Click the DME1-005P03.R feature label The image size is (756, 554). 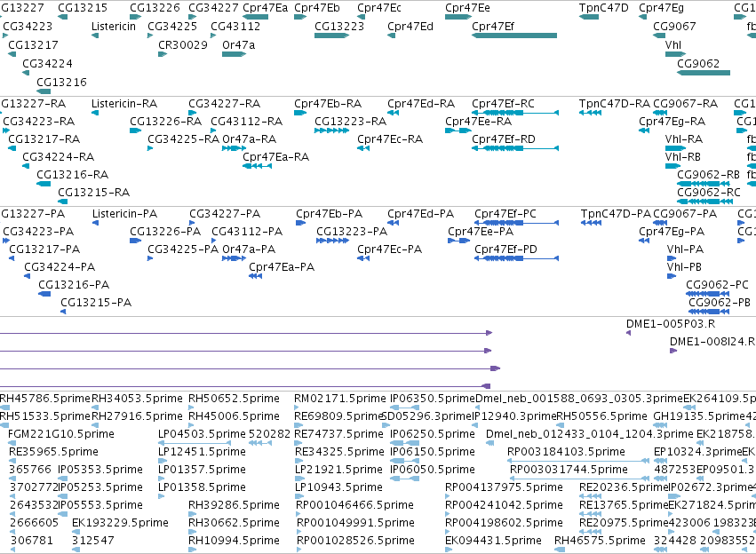pos(670,324)
